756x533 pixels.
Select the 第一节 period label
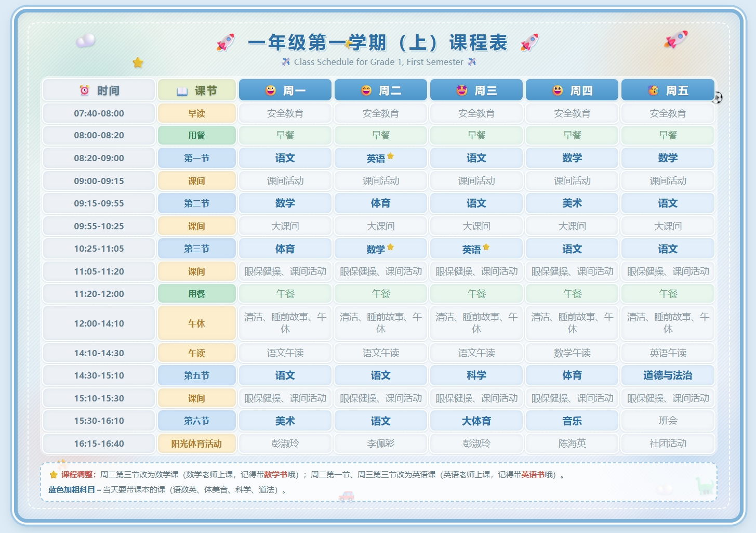[196, 158]
